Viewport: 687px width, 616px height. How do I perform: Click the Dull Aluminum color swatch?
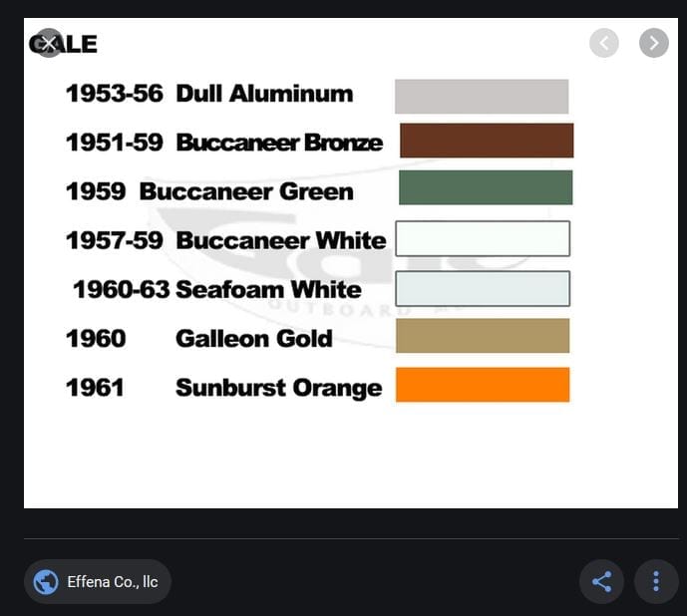click(482, 97)
